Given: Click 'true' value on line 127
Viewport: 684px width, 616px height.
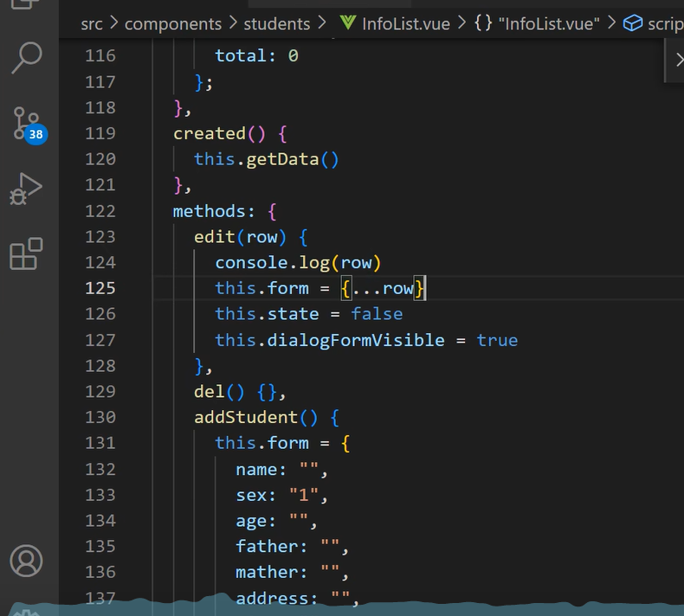Looking at the screenshot, I should [x=497, y=341].
